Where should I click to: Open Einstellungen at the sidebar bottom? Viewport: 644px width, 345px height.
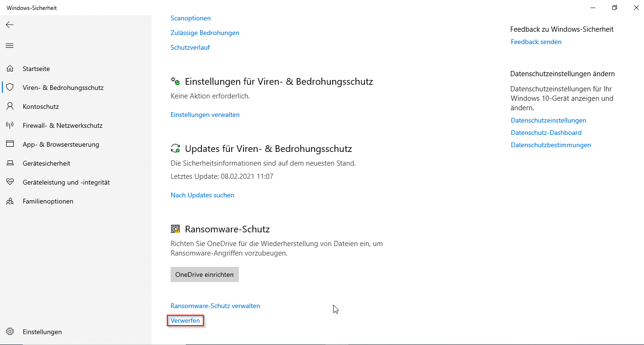point(42,332)
